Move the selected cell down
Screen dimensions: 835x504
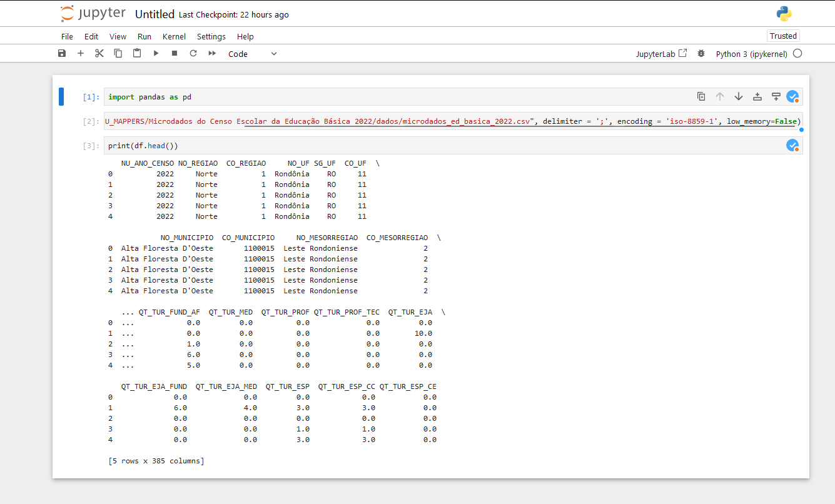coord(739,96)
